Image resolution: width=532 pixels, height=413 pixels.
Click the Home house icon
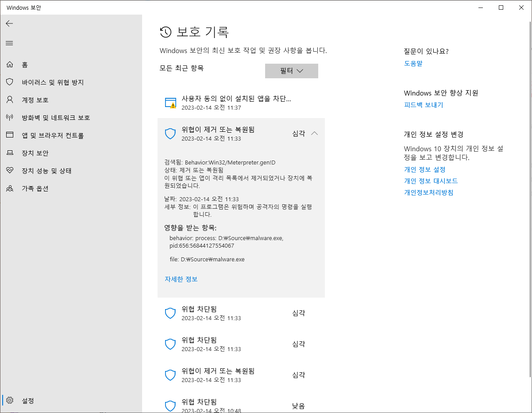click(x=10, y=65)
